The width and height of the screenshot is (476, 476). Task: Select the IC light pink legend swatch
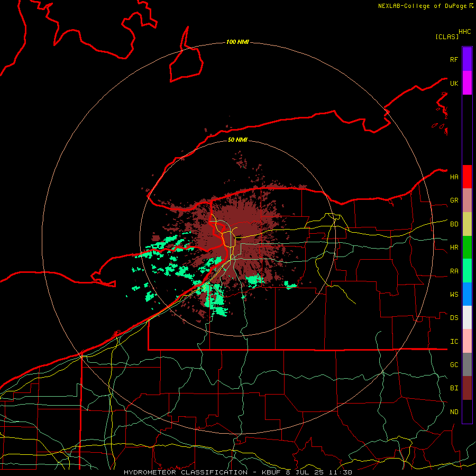(467, 341)
